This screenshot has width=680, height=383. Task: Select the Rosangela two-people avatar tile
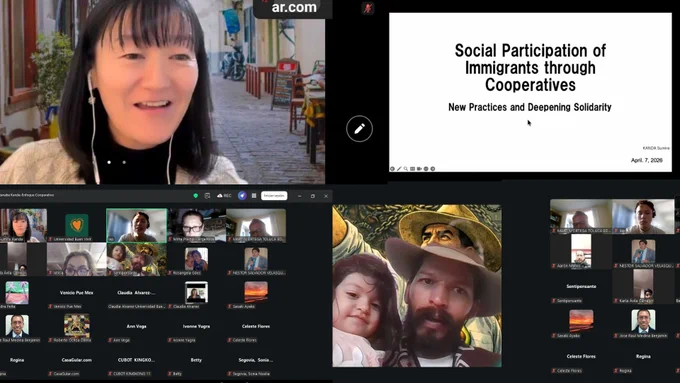[x=196, y=259]
